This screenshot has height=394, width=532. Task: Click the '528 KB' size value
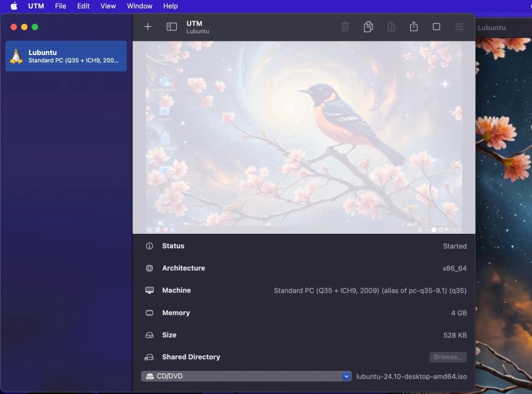tap(455, 335)
